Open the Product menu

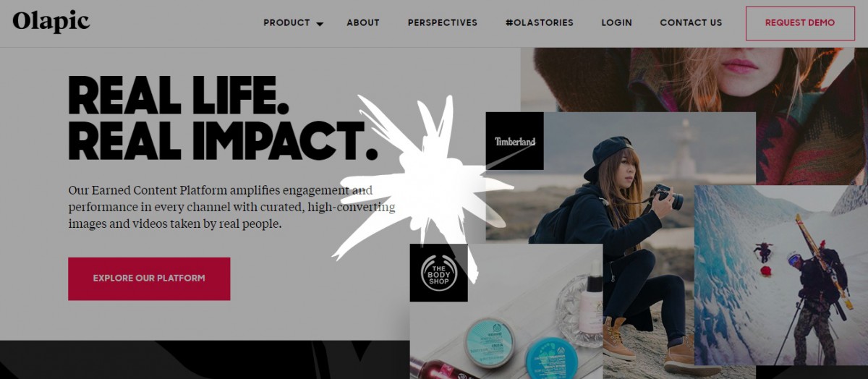286,22
